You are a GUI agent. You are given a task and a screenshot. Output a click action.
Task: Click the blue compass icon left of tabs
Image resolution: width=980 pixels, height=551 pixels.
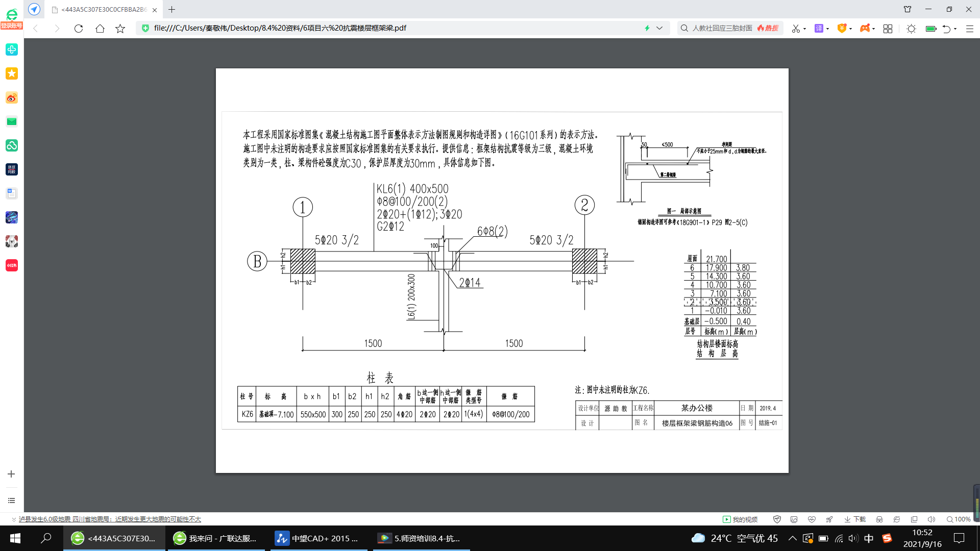[34, 9]
